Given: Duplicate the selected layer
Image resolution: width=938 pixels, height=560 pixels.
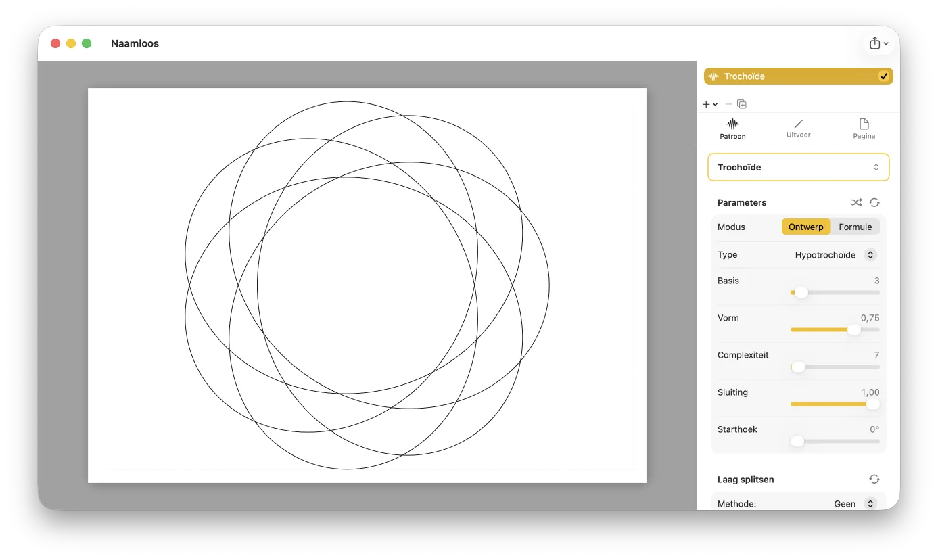Looking at the screenshot, I should [742, 104].
